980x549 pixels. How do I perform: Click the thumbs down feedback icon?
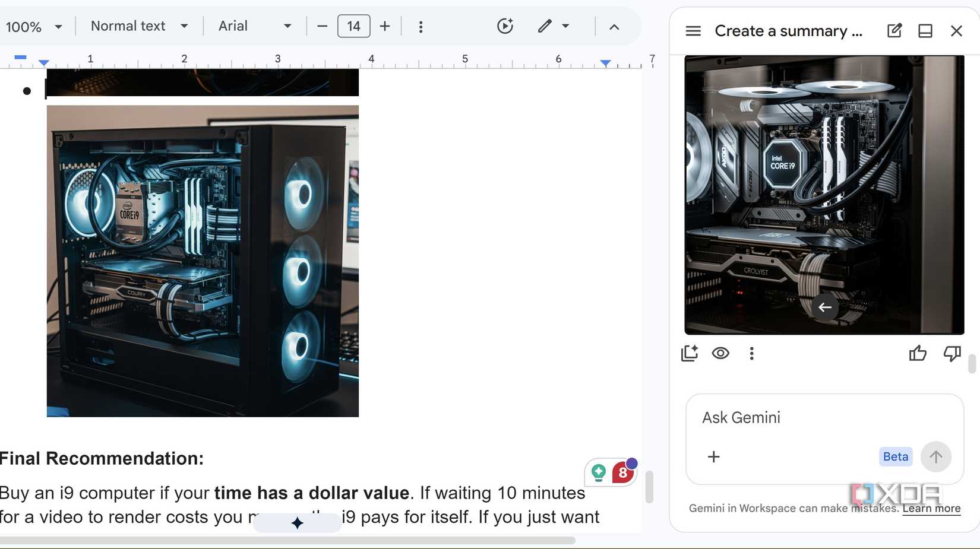(x=951, y=354)
